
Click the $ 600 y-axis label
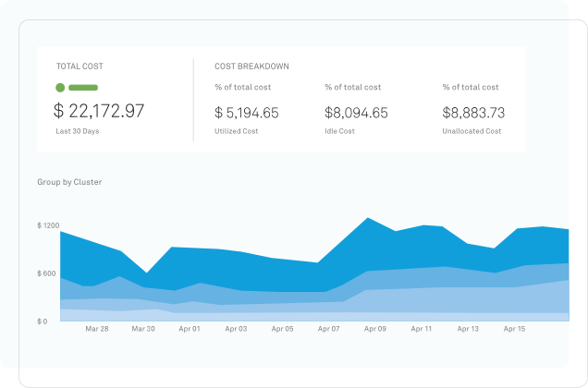(46, 273)
